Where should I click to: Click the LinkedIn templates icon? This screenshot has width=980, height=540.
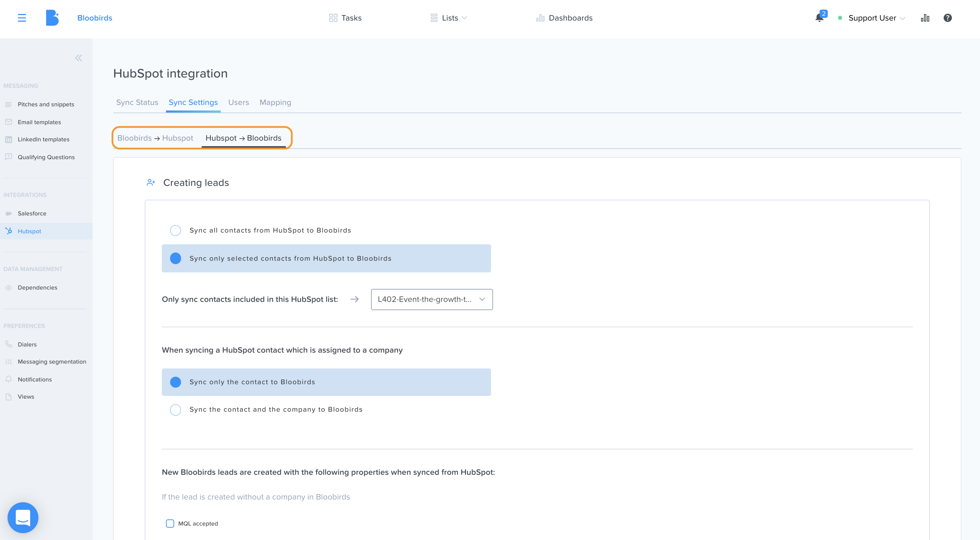pos(8,139)
